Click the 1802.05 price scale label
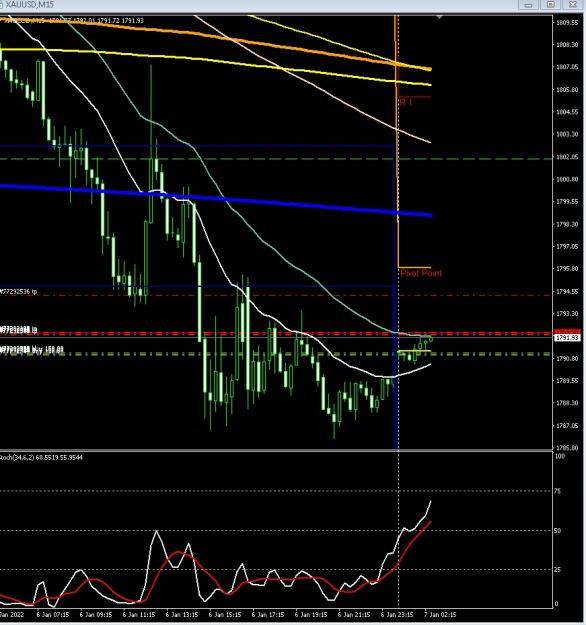Viewport: 586px width, 625px height. click(567, 157)
